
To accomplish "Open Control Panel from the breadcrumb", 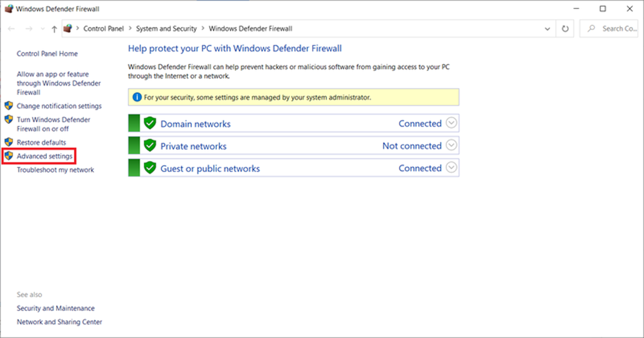I will pyautogui.click(x=103, y=28).
